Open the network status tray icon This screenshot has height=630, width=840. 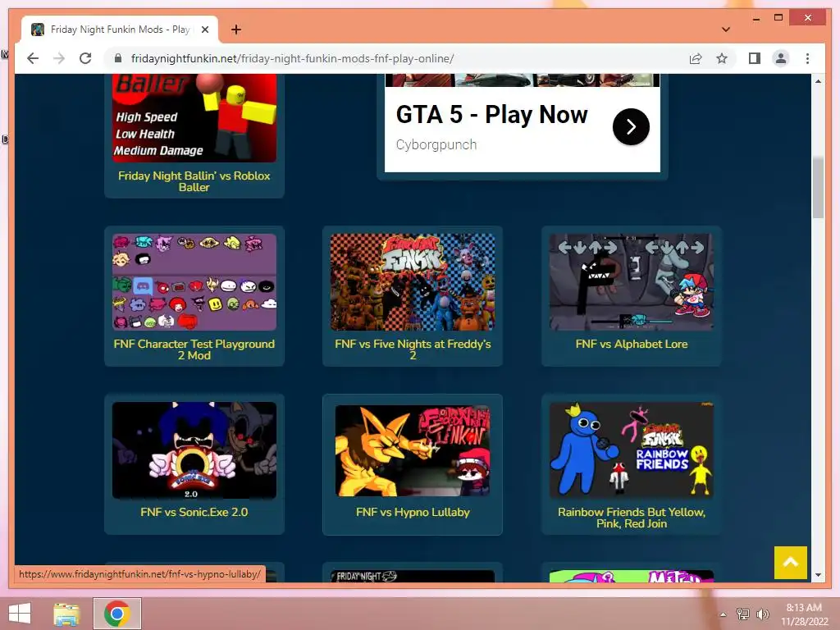pyautogui.click(x=743, y=614)
